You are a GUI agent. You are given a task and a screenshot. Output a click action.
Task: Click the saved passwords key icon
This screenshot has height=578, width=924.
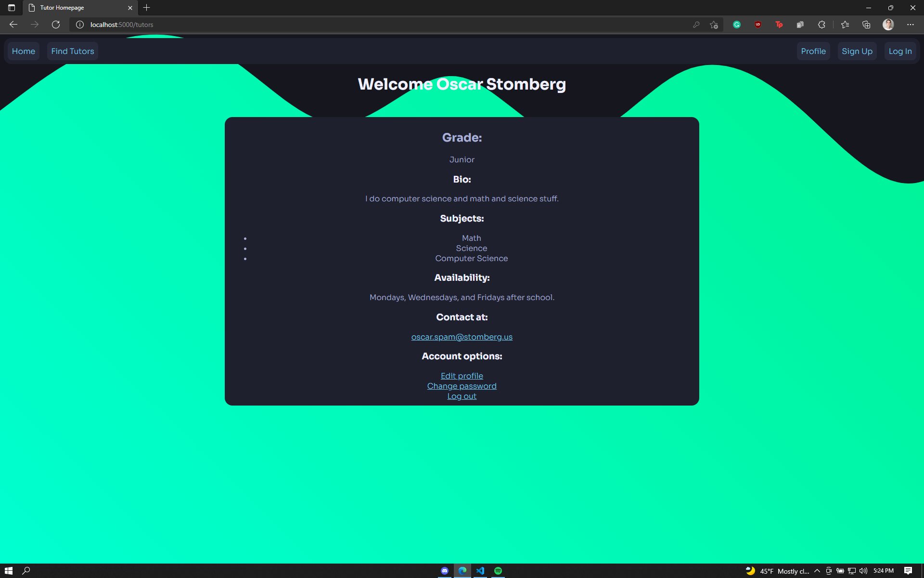click(696, 25)
